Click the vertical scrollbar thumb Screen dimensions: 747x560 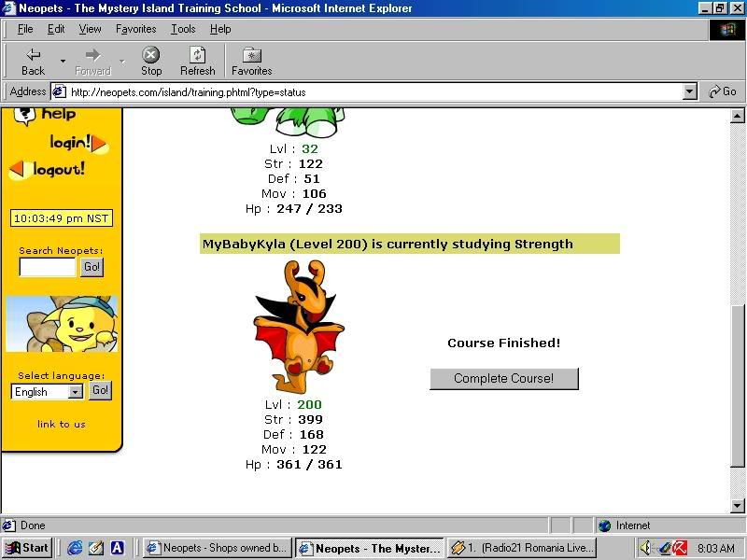(x=737, y=385)
